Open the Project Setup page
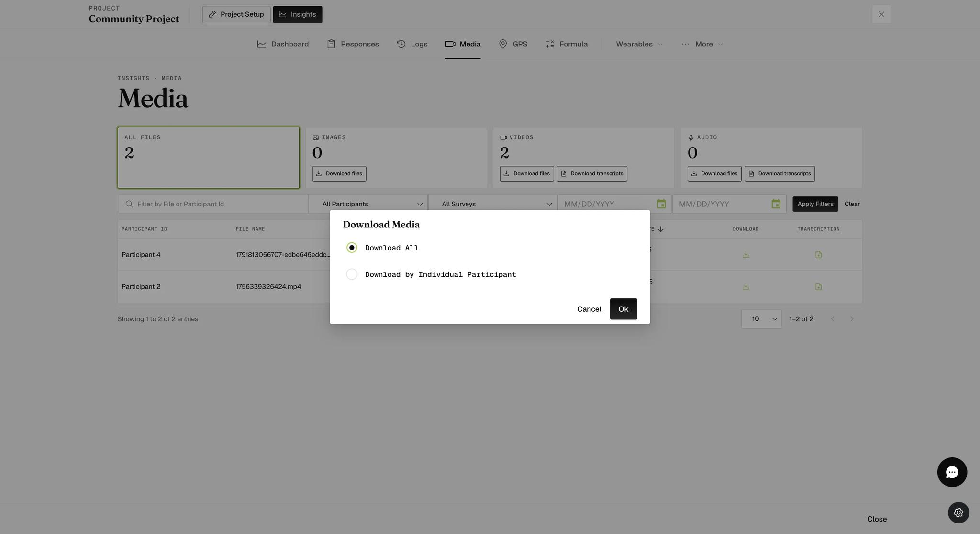The height and width of the screenshot is (534, 980). tap(236, 14)
